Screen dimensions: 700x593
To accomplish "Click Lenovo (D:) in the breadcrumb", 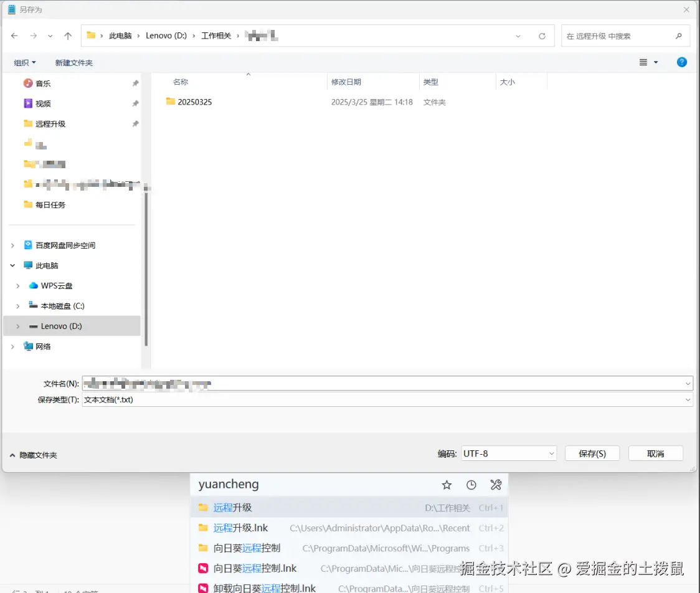I will pyautogui.click(x=166, y=36).
